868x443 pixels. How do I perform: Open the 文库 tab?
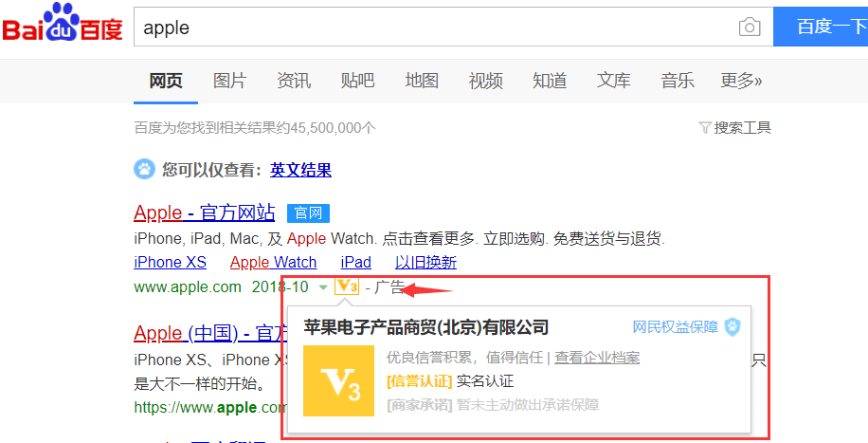click(x=613, y=81)
